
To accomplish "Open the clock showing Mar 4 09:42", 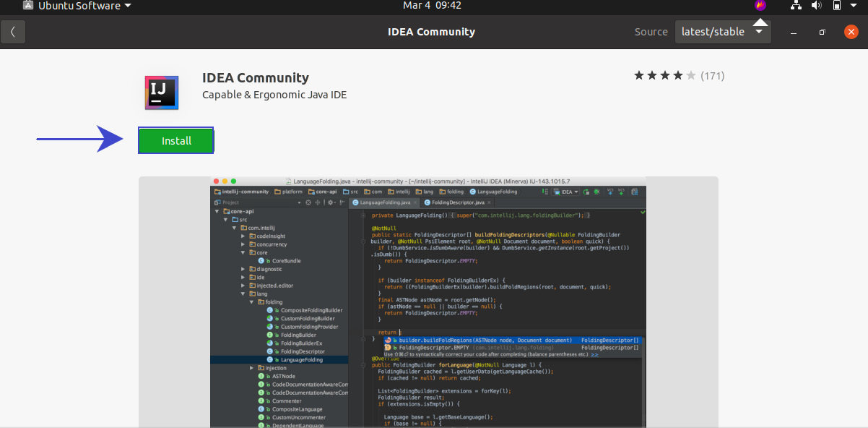I will (x=432, y=6).
